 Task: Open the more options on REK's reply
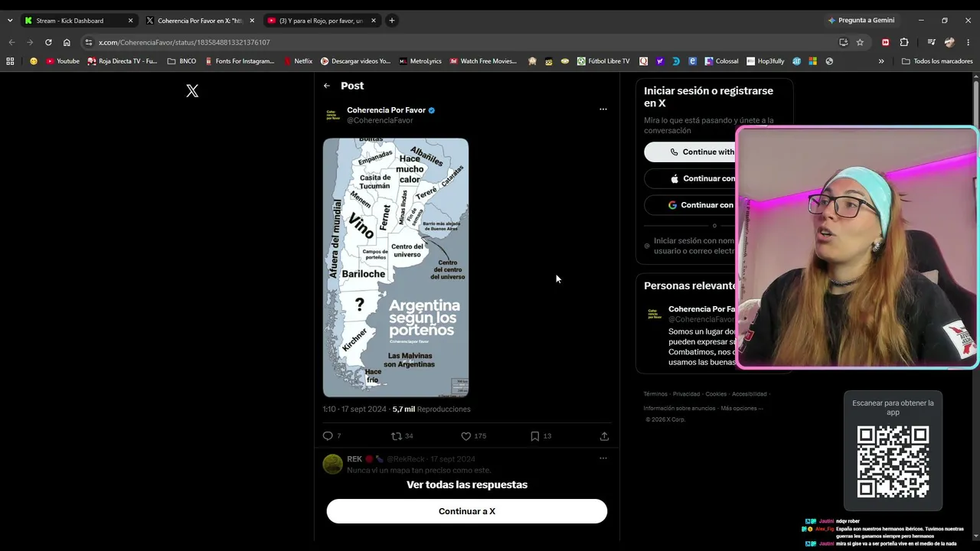[603, 458]
